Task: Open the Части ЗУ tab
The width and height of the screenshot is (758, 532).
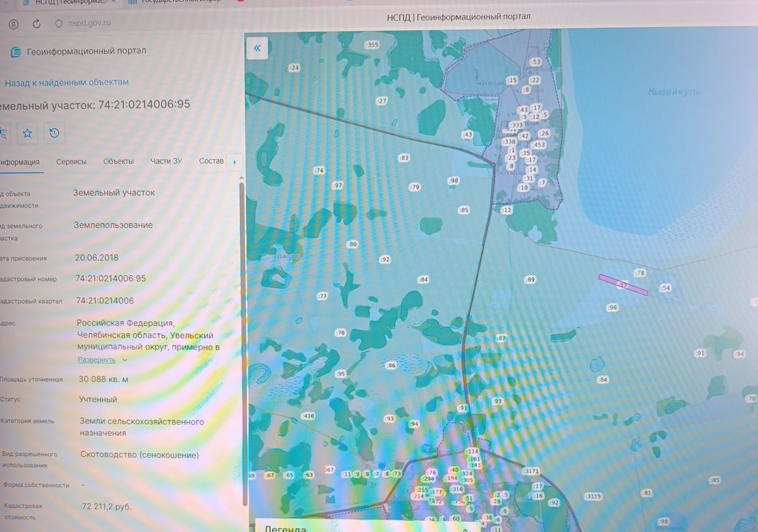Action: (x=165, y=161)
